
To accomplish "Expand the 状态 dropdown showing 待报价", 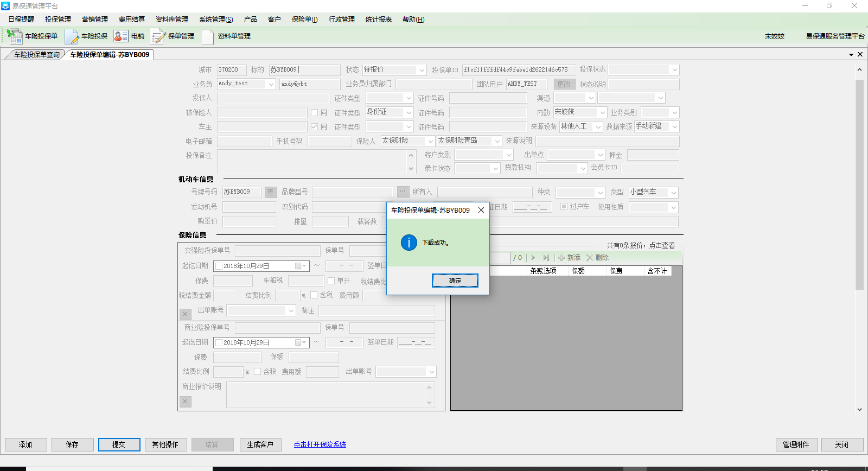I will [x=422, y=70].
